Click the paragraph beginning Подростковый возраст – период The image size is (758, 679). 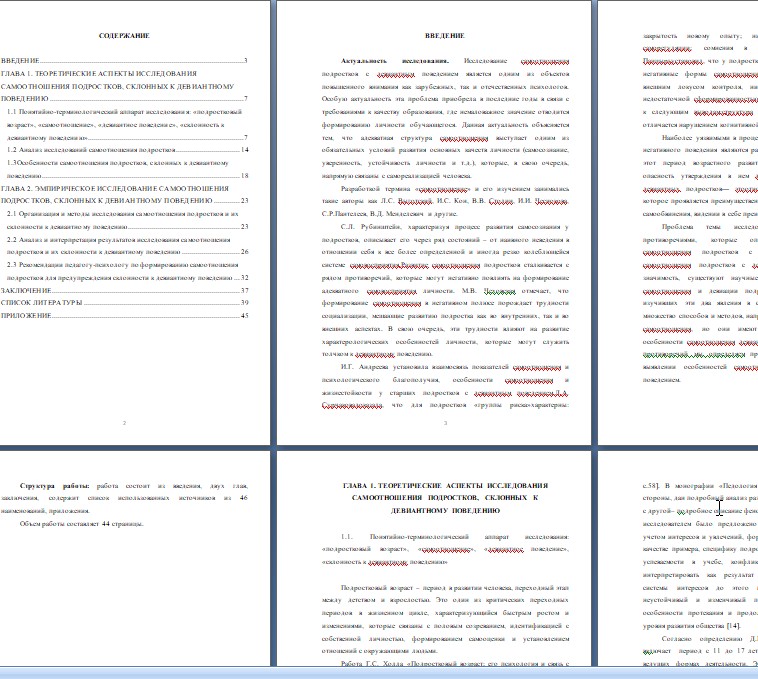click(x=445, y=619)
